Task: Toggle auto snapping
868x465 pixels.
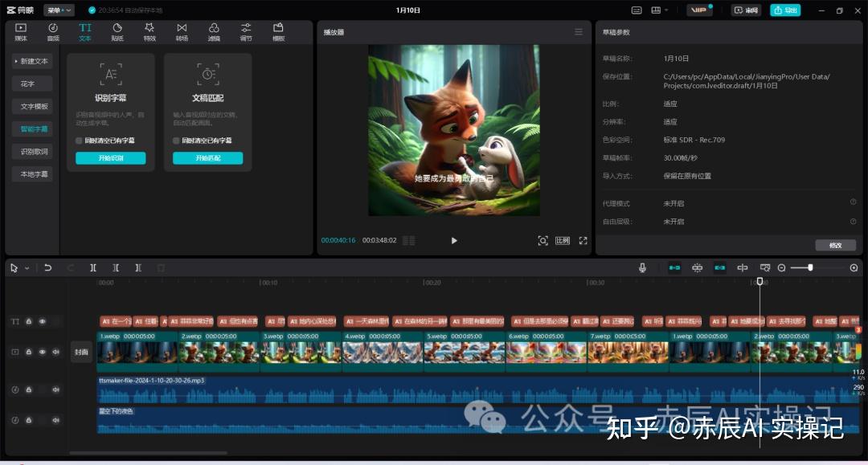Action: click(x=697, y=267)
